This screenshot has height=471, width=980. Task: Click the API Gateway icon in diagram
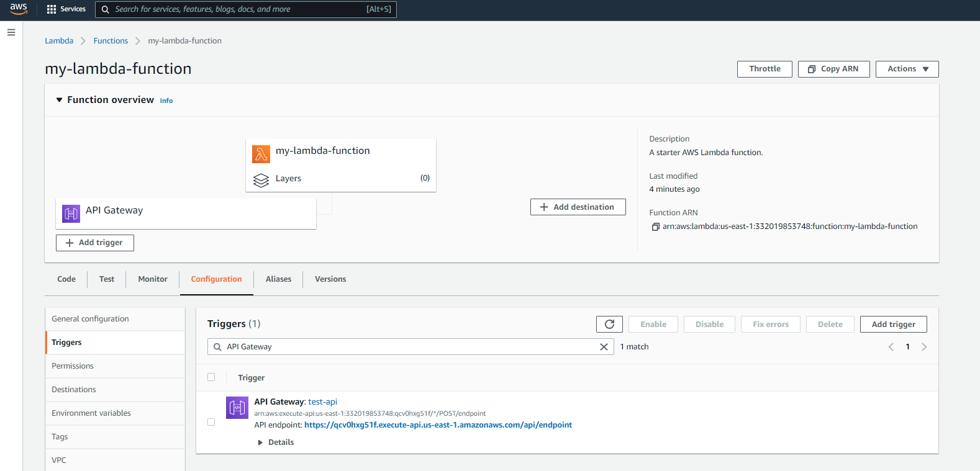[x=71, y=213]
